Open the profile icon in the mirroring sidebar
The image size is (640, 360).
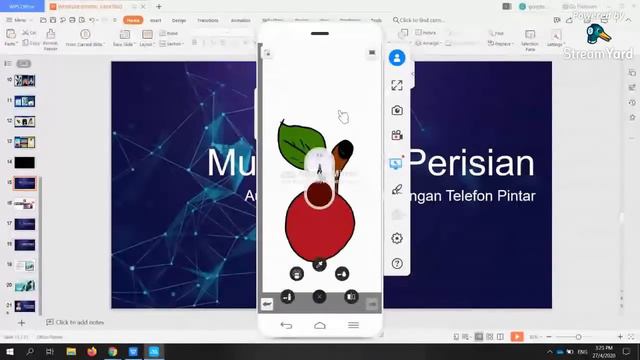[397, 58]
